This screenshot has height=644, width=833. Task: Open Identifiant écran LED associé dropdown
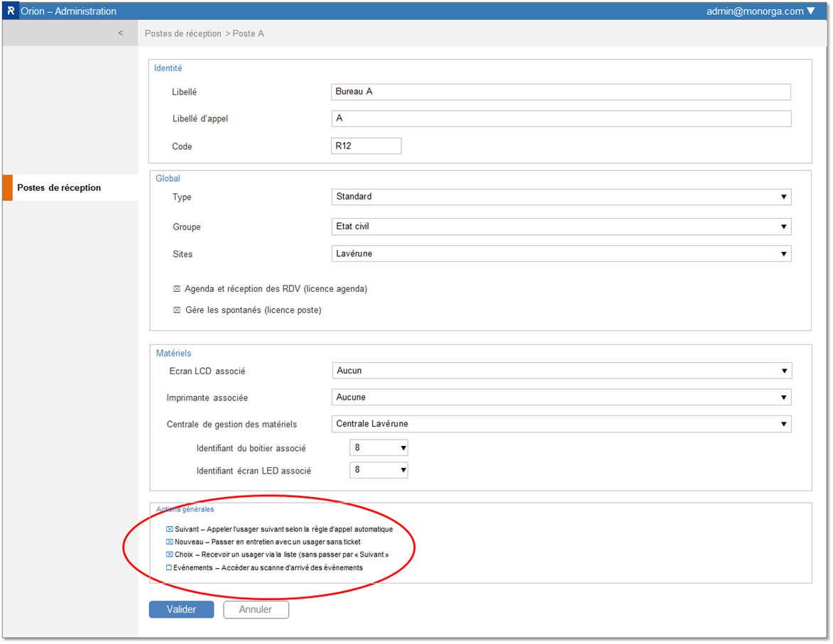point(379,470)
